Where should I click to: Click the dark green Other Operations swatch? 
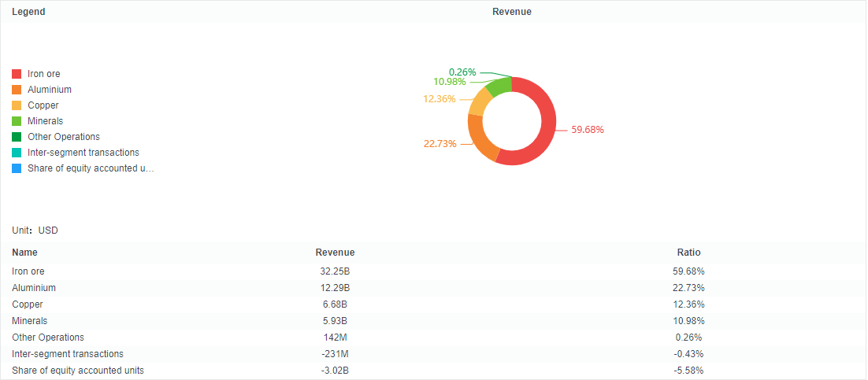point(17,137)
